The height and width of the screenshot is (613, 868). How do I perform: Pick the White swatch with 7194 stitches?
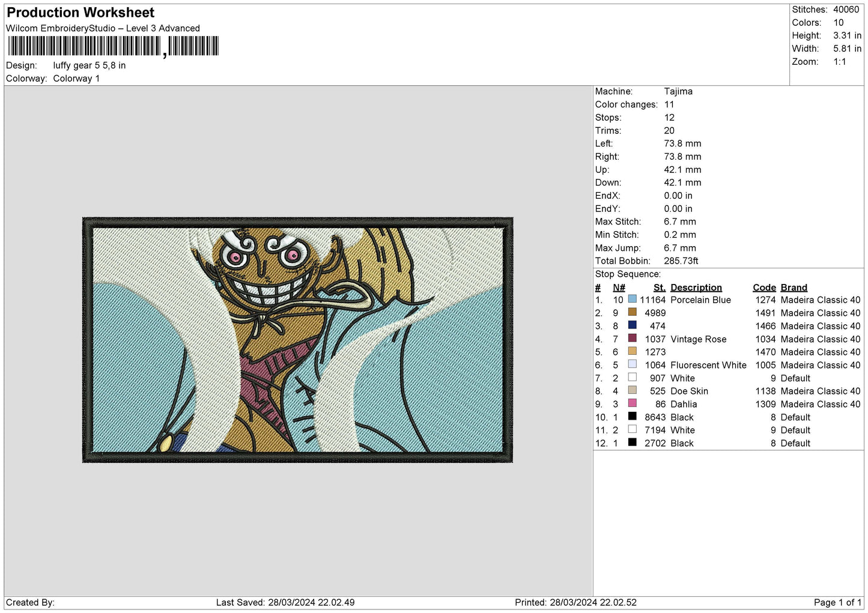pos(632,429)
